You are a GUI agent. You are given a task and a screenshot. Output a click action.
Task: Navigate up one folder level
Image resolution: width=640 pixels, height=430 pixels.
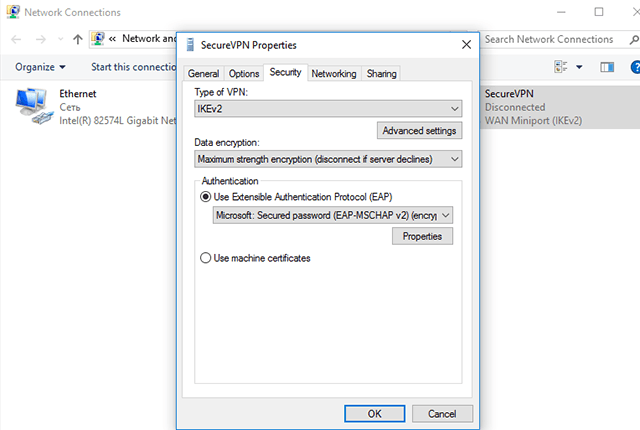[78, 40]
